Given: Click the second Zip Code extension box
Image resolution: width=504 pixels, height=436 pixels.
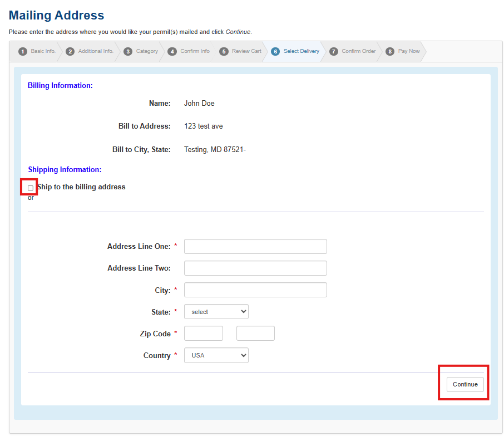Looking at the screenshot, I should point(255,334).
